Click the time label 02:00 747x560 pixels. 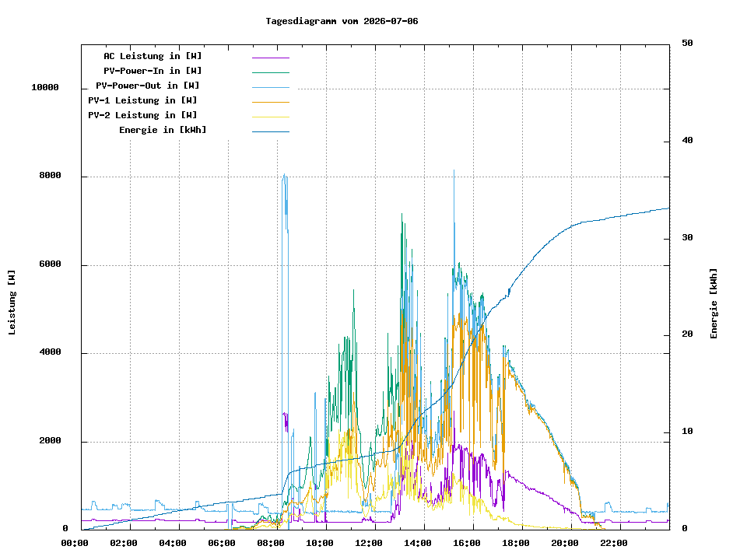point(124,544)
